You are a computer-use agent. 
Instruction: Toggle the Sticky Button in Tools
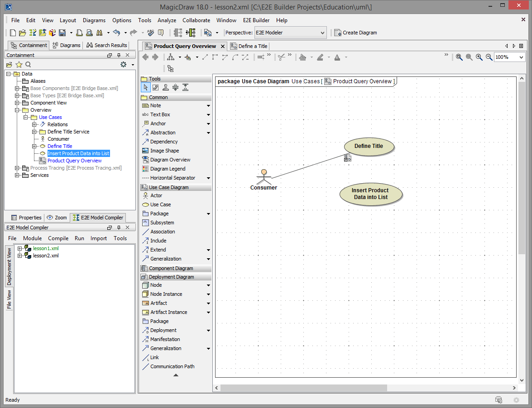166,87
